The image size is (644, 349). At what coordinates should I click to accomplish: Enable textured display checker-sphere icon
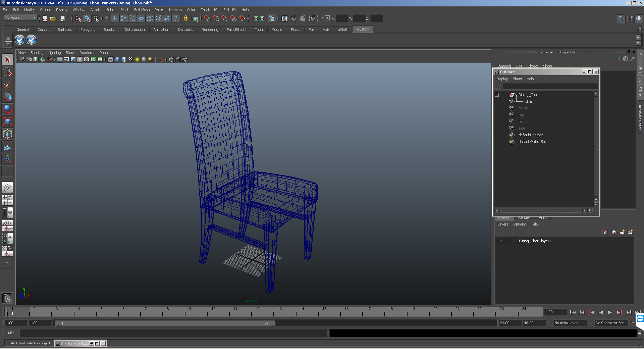(130, 59)
